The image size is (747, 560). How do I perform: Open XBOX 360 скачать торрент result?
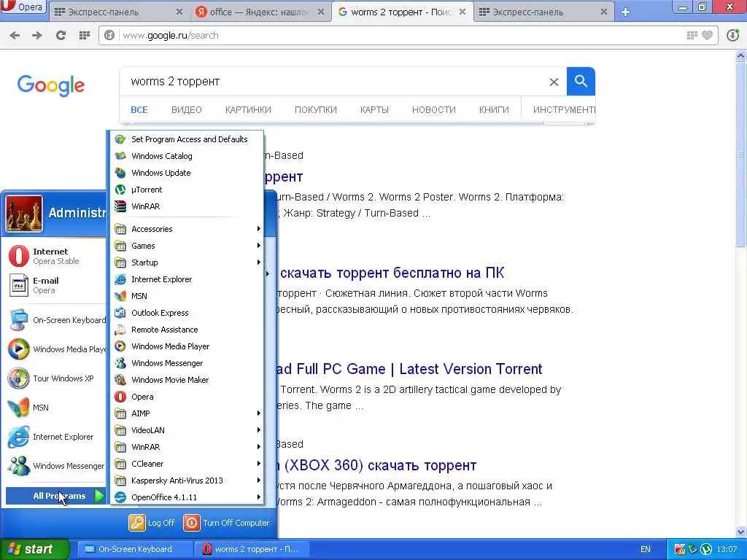[376, 465]
